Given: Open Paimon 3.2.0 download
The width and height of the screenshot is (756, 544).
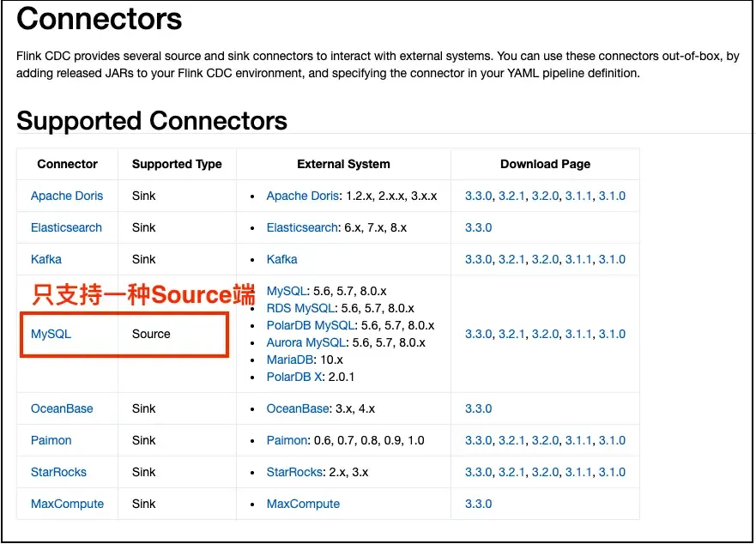Looking at the screenshot, I should coord(545,440).
